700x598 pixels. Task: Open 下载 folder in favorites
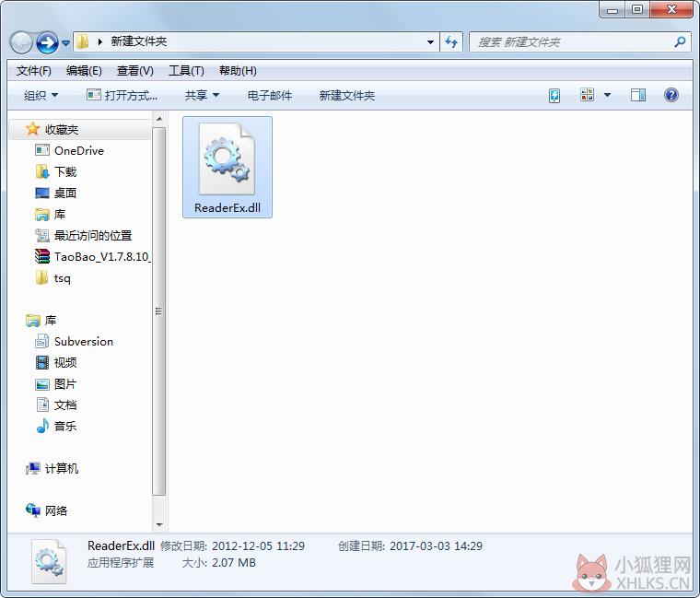click(x=65, y=172)
